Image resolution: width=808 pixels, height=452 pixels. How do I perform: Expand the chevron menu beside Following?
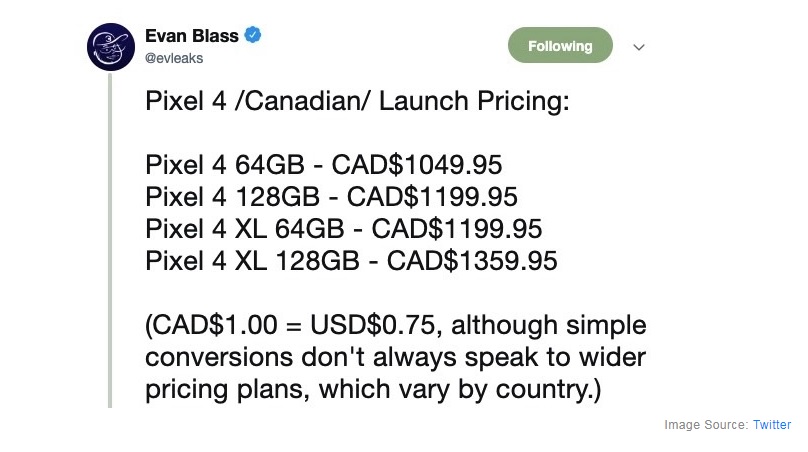[x=640, y=47]
